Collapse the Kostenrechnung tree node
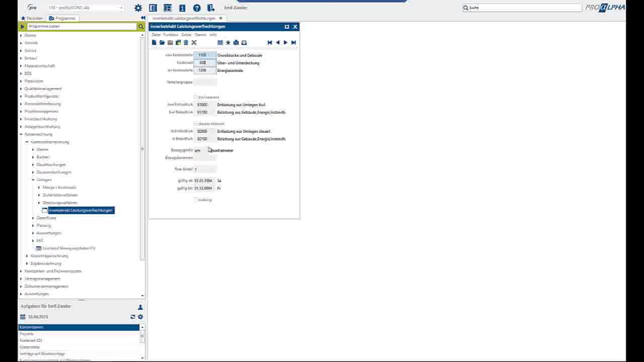644x362 pixels. pos(21,134)
